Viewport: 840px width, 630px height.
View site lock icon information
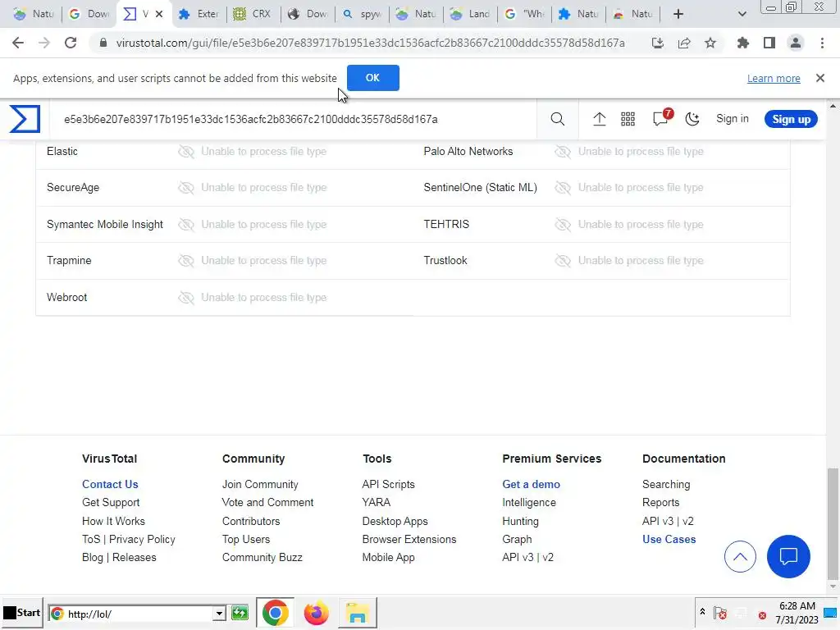103,43
